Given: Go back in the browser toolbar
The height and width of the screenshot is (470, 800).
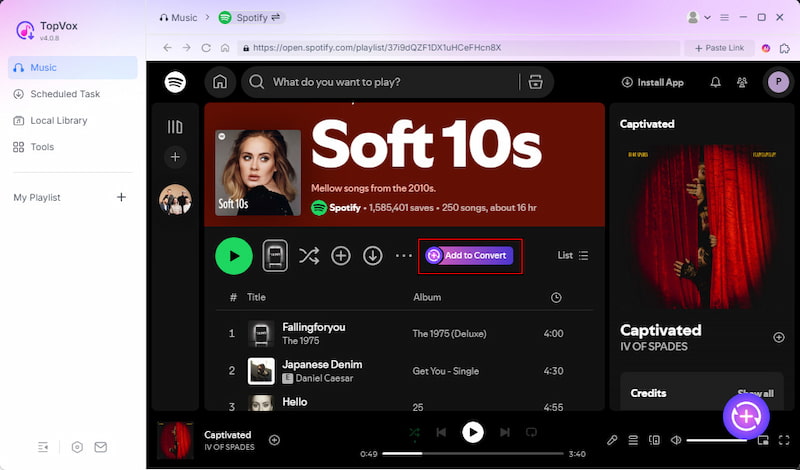Looking at the screenshot, I should tap(167, 47).
